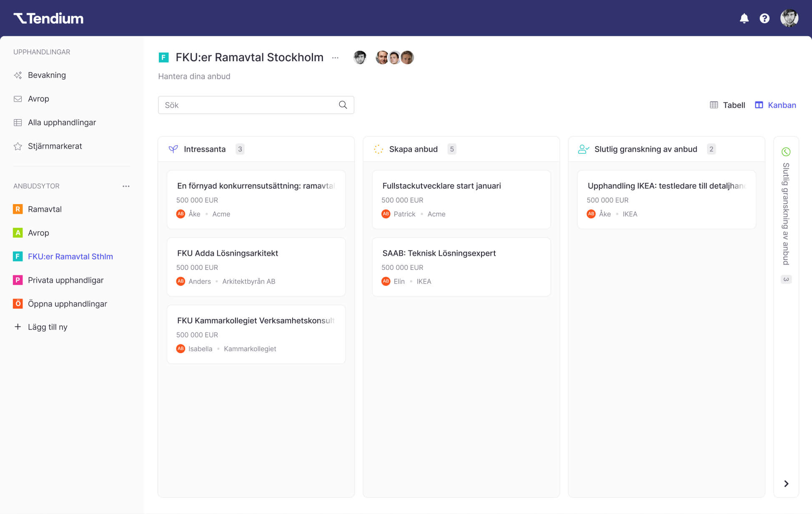Select the green Avrop anbudsyta icon
This screenshot has width=812, height=514.
pos(17,233)
